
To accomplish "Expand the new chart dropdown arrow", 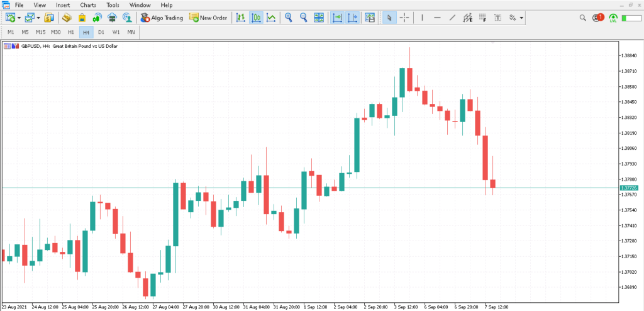I will coord(19,18).
